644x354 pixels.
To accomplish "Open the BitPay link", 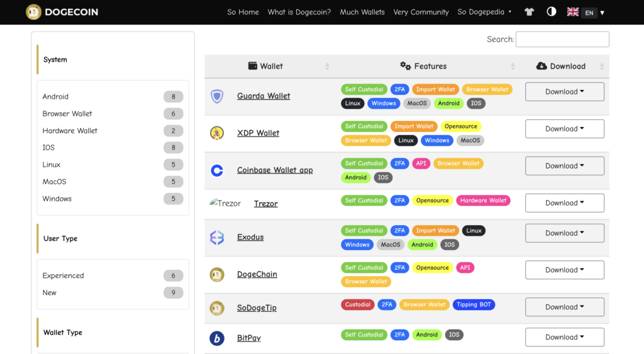I will pyautogui.click(x=249, y=338).
